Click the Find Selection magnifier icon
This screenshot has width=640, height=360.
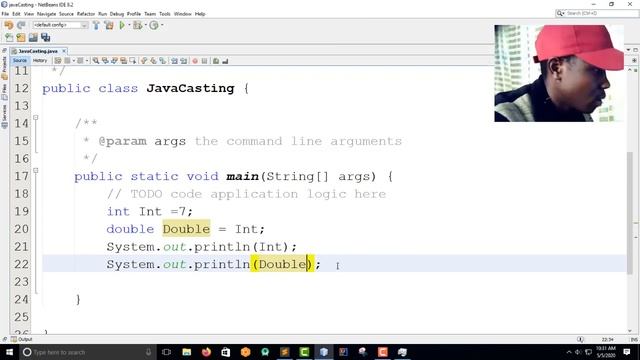(x=96, y=61)
